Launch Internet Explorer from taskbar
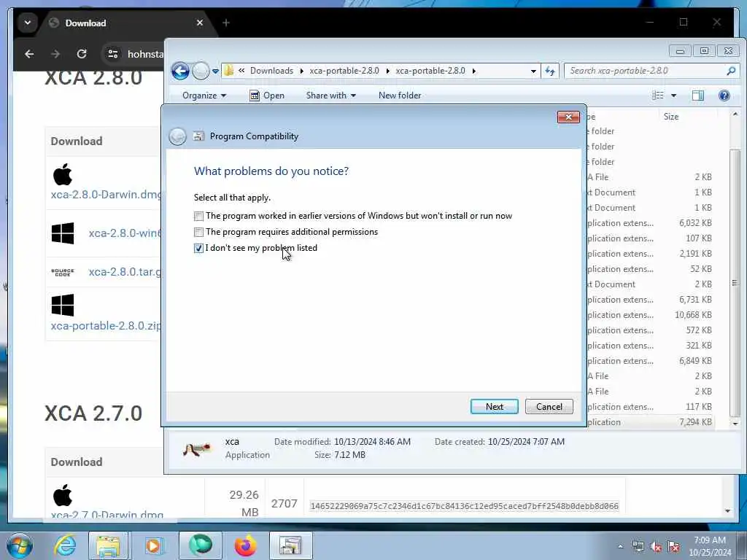 pyautogui.click(x=65, y=545)
